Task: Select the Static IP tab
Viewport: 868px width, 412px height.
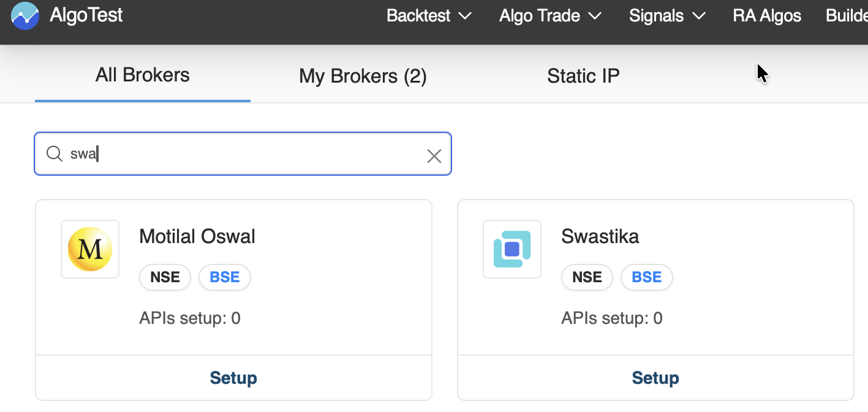Action: (583, 76)
